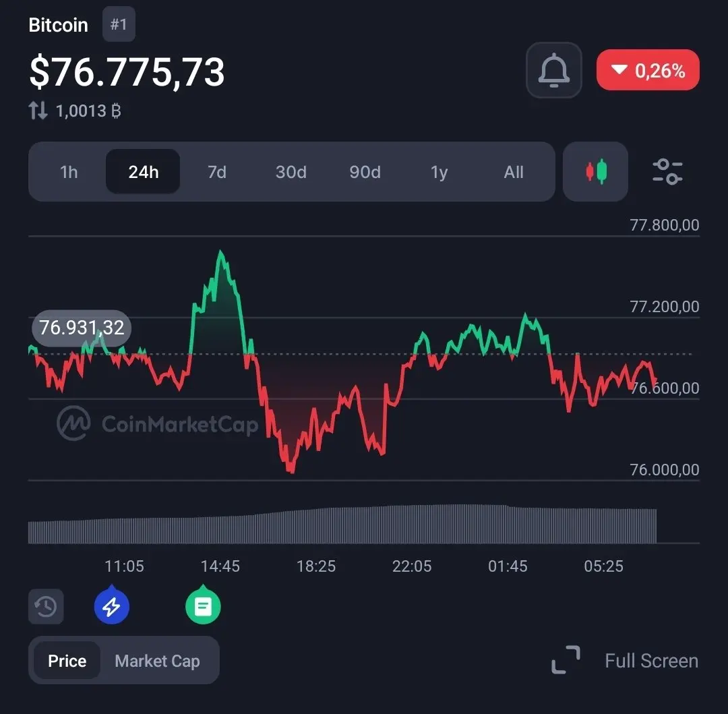Tap the history clock icon
Viewport: 728px width, 714px height.
[46, 606]
